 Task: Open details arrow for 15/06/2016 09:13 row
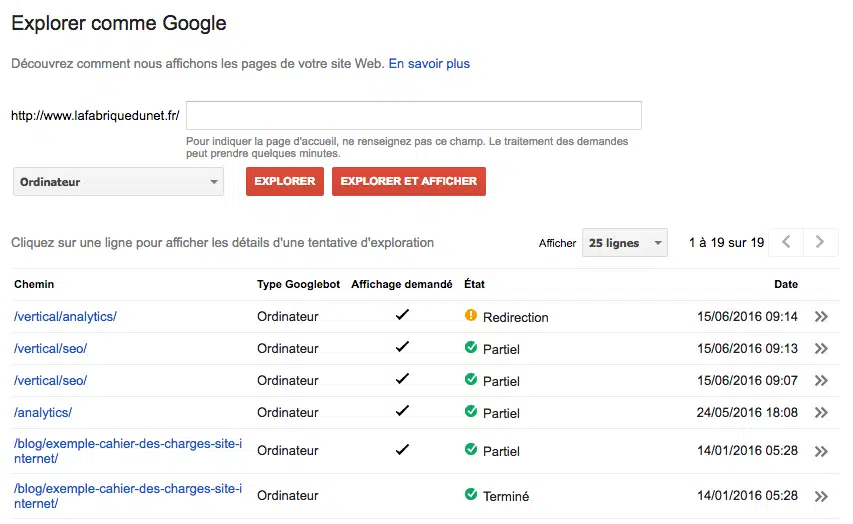pos(821,349)
